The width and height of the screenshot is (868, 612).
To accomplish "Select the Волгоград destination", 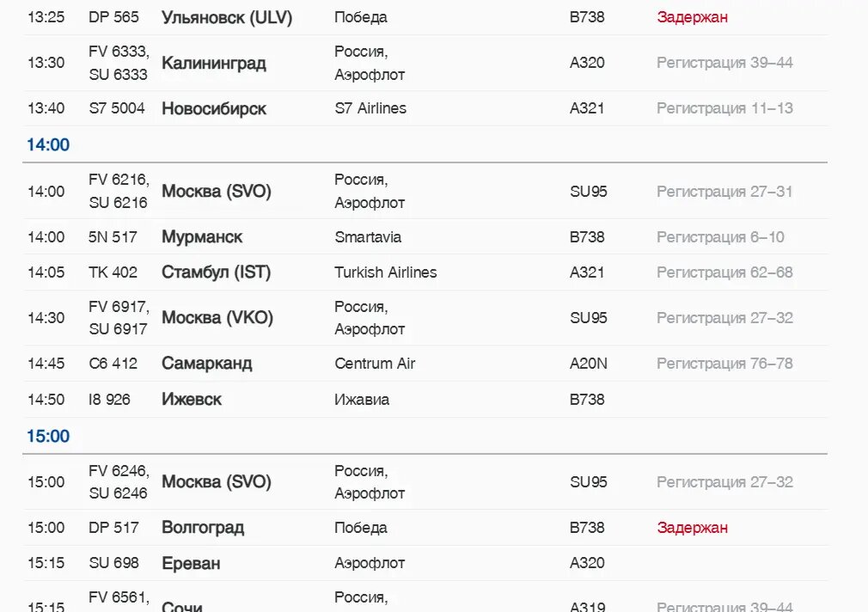I will (x=203, y=528).
